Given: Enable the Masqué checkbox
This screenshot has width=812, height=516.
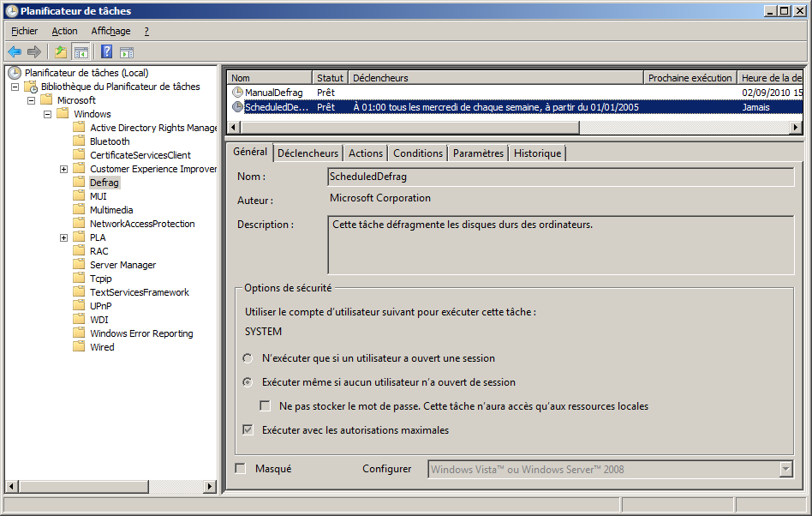Looking at the screenshot, I should pos(241,469).
